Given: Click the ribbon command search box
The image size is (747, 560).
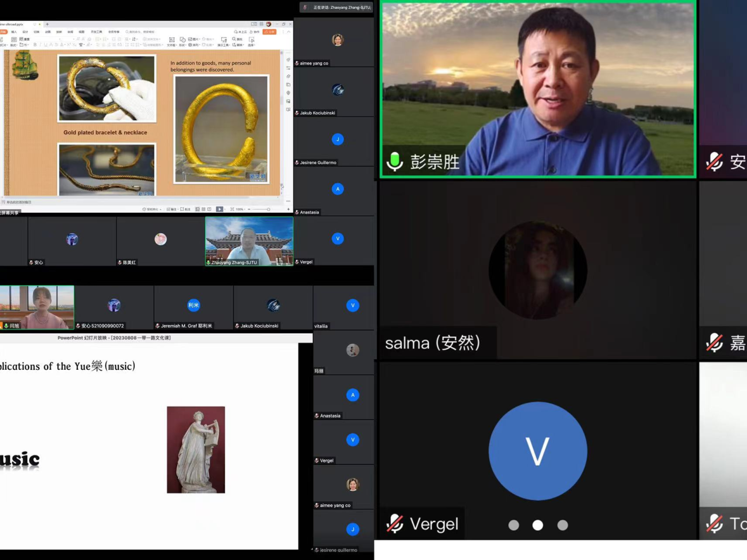Looking at the screenshot, I should (139, 32).
